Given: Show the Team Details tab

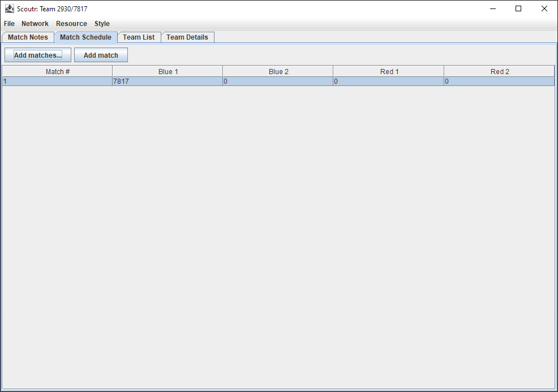Looking at the screenshot, I should 187,37.
